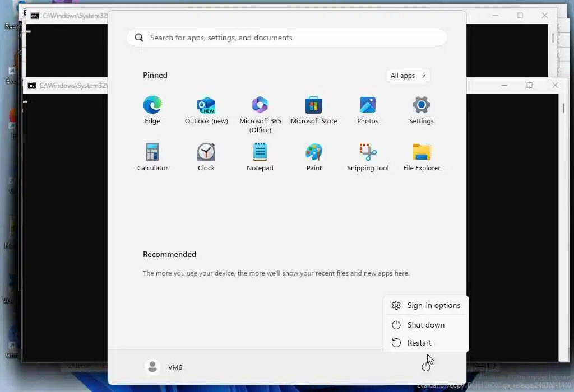Click the Recommended section heading
The width and height of the screenshot is (574, 392).
click(169, 254)
